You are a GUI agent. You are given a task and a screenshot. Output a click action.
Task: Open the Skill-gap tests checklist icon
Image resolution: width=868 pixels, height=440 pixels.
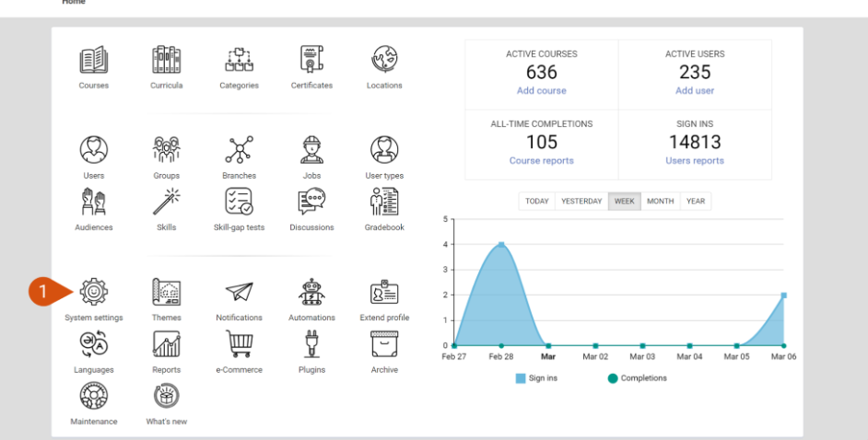point(240,202)
